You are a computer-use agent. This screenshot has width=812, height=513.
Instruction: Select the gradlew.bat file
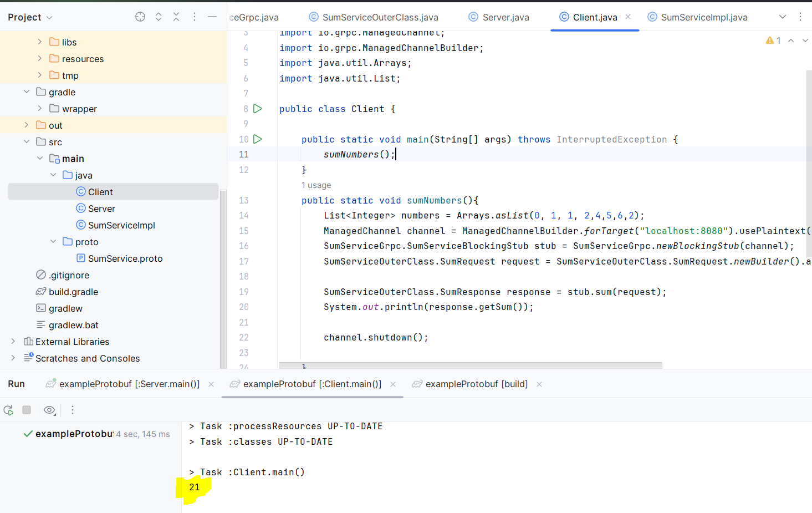[67, 325]
